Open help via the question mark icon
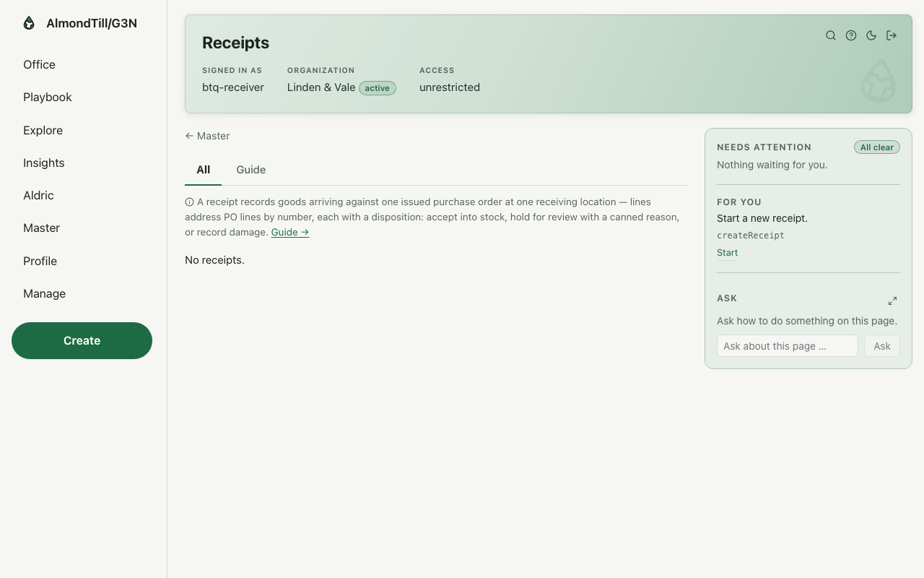This screenshot has width=924, height=578. [851, 35]
